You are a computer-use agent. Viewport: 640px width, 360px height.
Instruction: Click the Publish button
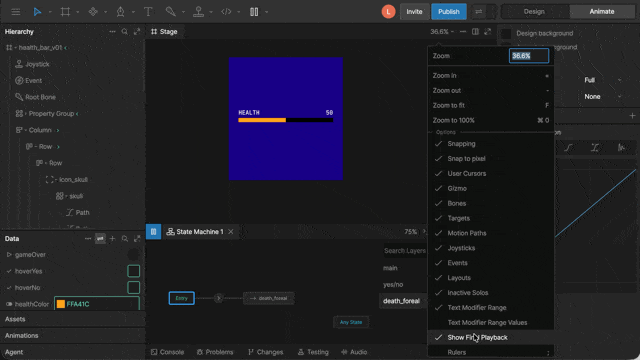pyautogui.click(x=449, y=12)
